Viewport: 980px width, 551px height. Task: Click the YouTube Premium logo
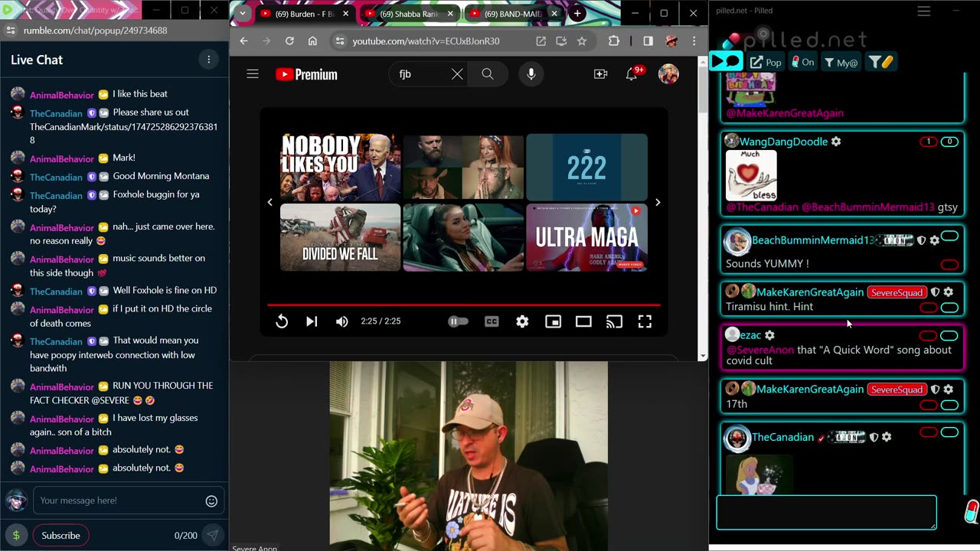306,74
